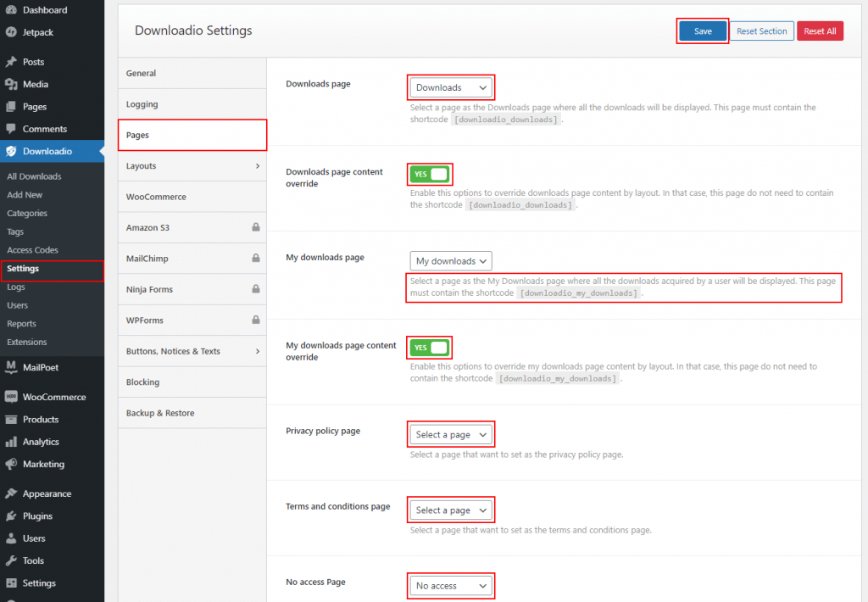
Task: Click the Media library icon
Action: click(11, 84)
